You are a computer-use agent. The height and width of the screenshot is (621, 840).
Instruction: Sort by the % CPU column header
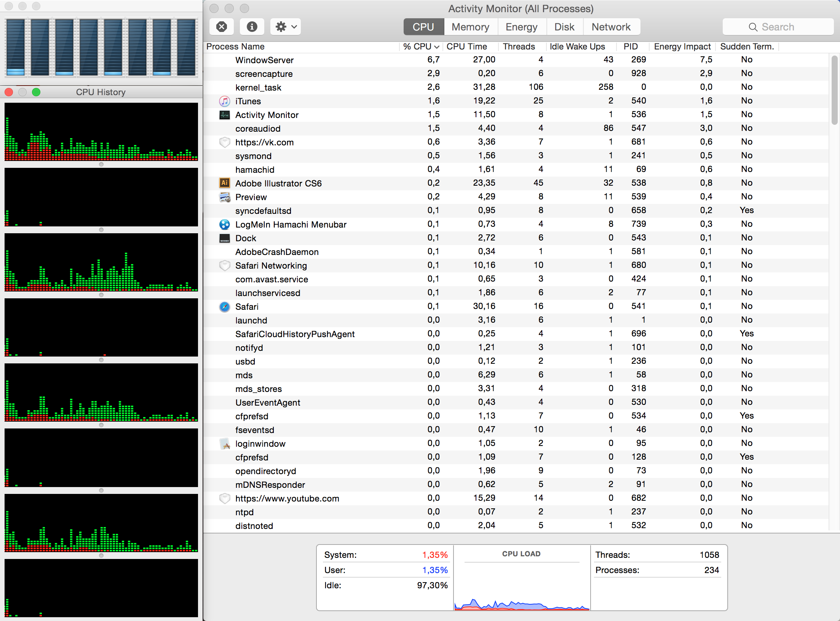421,46
